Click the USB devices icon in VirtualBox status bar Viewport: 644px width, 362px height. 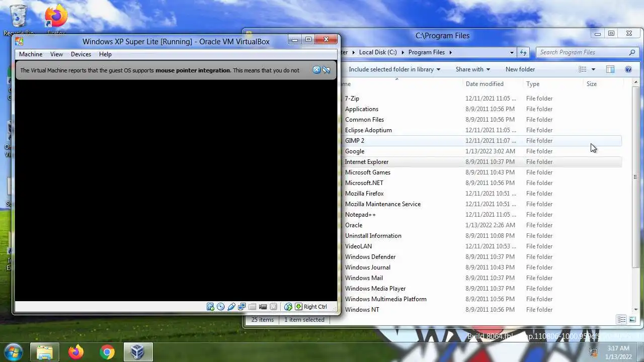pyautogui.click(x=231, y=307)
